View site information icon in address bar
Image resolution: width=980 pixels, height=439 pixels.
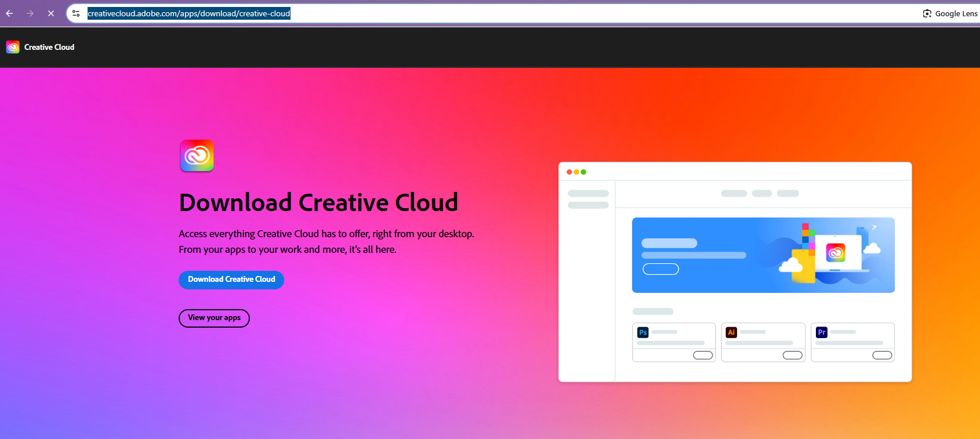[x=76, y=13]
